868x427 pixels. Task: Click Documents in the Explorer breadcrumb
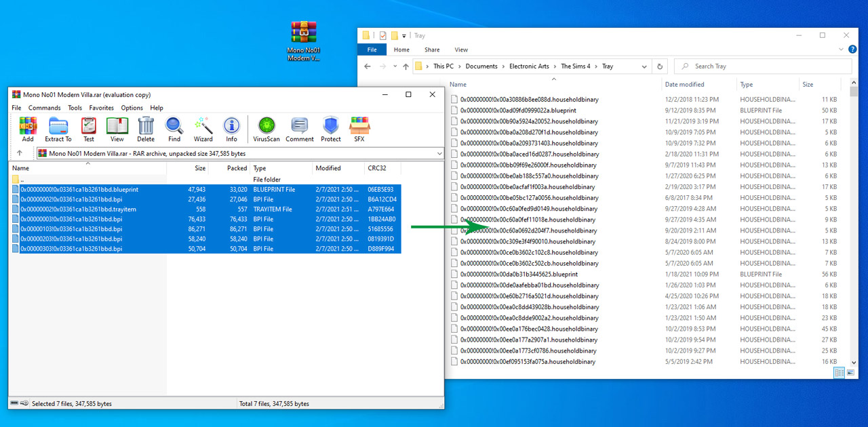point(481,66)
